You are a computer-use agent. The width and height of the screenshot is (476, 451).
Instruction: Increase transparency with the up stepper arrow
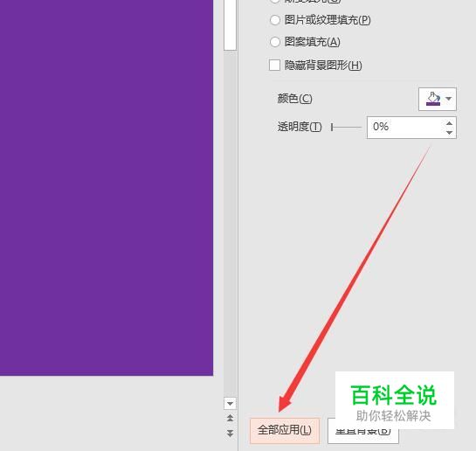(450, 123)
